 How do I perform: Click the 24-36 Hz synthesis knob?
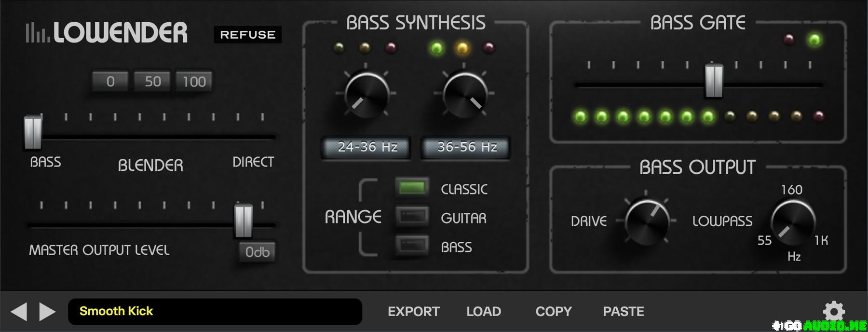tap(367, 94)
